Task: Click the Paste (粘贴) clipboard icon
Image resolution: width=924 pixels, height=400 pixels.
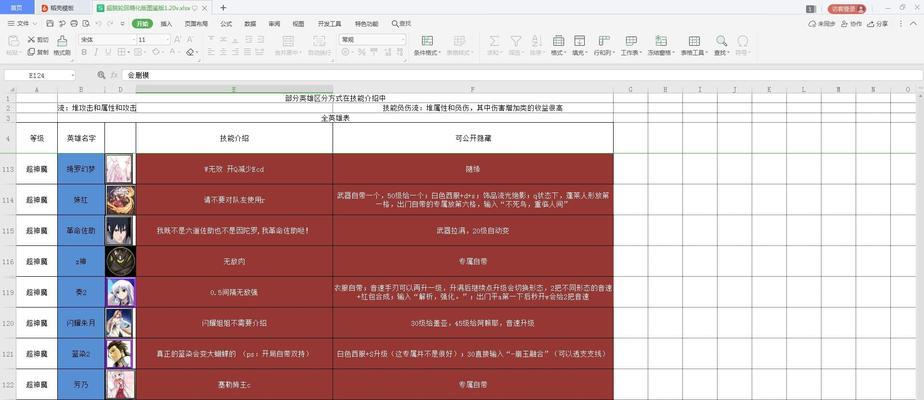Action: click(x=13, y=41)
